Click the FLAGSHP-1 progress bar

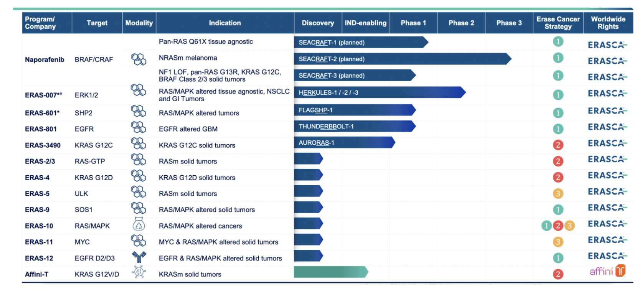point(355,110)
